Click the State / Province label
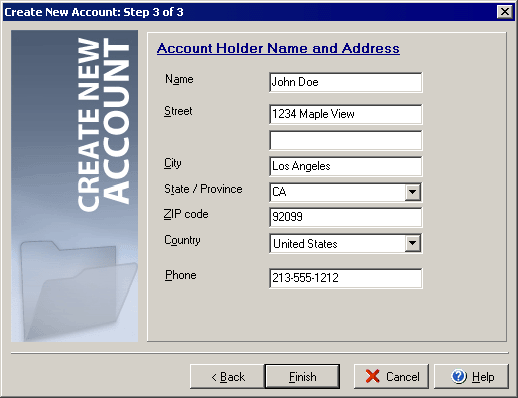518x398 pixels. pos(203,189)
